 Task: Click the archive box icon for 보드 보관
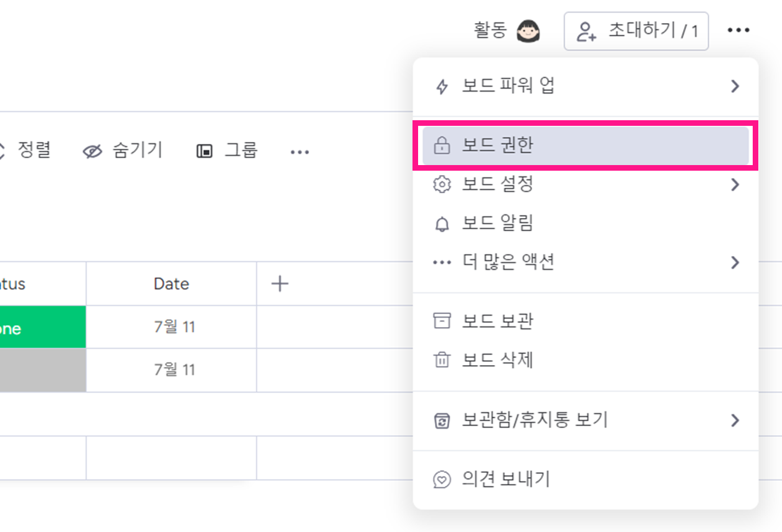pyautogui.click(x=442, y=321)
